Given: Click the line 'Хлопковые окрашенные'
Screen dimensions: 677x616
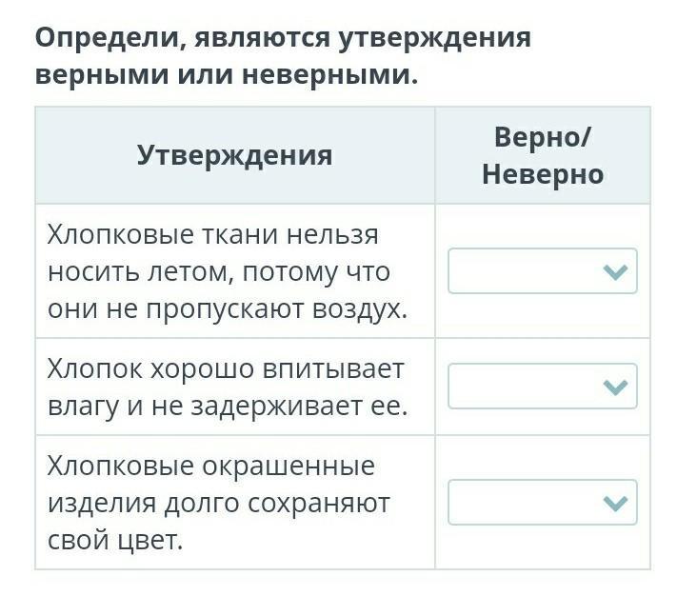Looking at the screenshot, I should point(211,467).
